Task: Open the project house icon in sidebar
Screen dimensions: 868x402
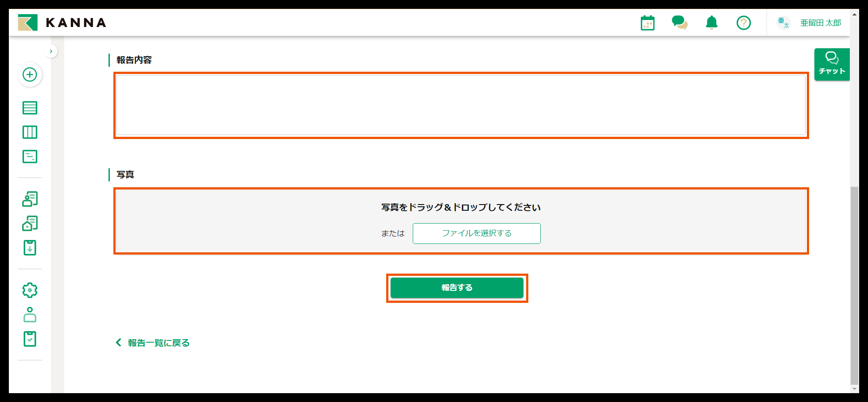Action: (x=29, y=224)
